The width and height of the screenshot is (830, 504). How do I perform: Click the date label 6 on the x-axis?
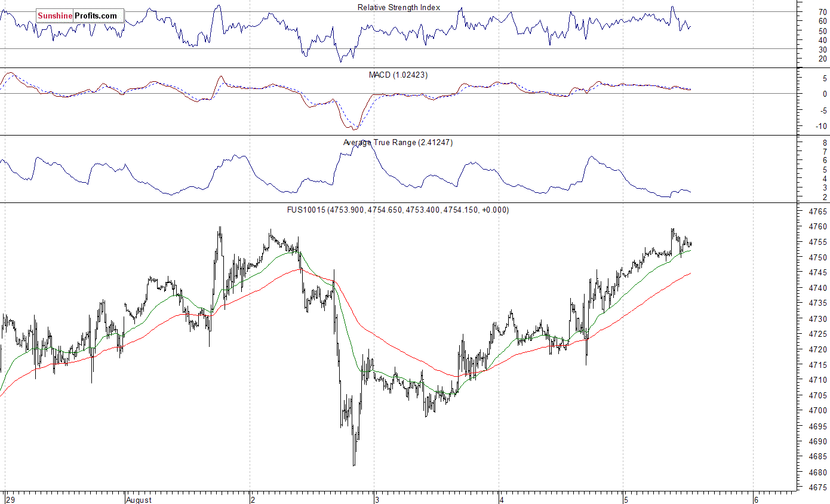coord(755,499)
